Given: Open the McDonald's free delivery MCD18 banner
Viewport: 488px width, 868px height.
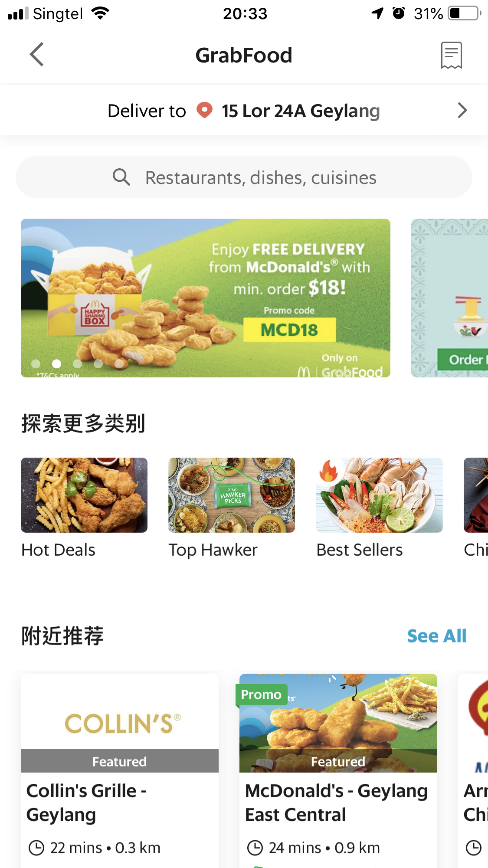Looking at the screenshot, I should 206,298.
